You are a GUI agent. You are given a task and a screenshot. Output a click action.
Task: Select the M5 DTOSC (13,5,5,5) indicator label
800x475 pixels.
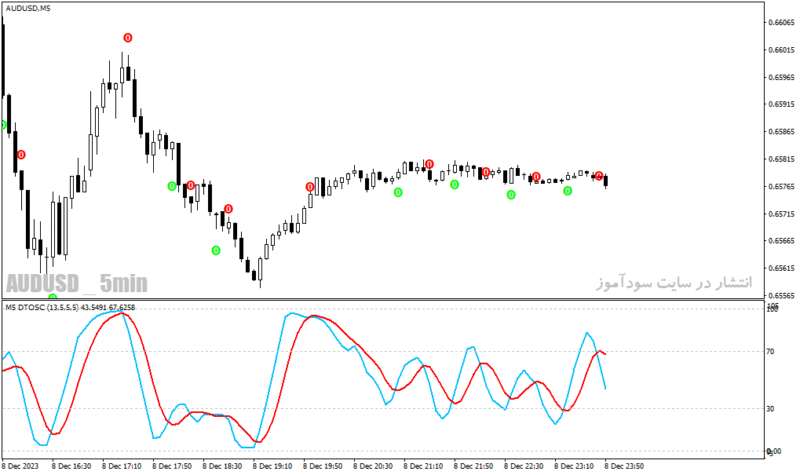tap(42, 308)
